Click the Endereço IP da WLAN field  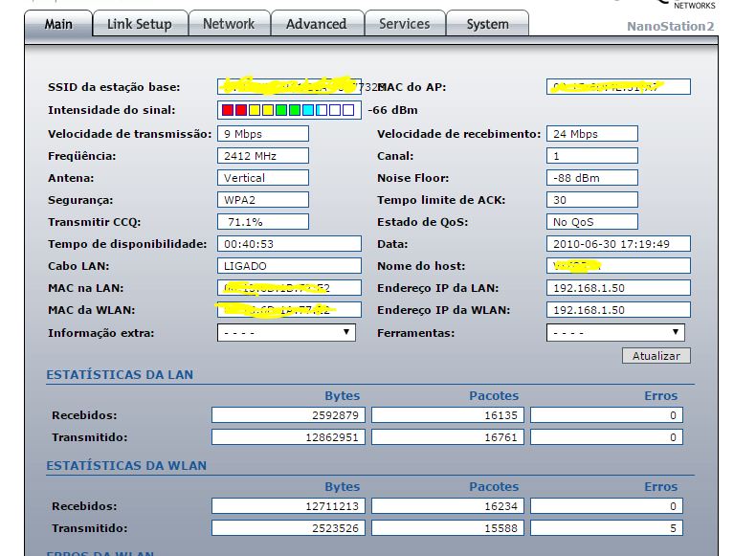tap(618, 310)
